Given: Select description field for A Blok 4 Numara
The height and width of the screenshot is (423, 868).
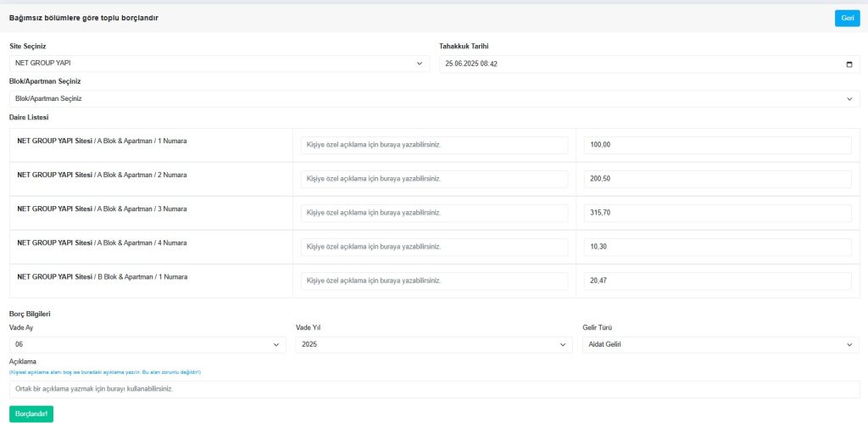Looking at the screenshot, I should [x=434, y=247].
